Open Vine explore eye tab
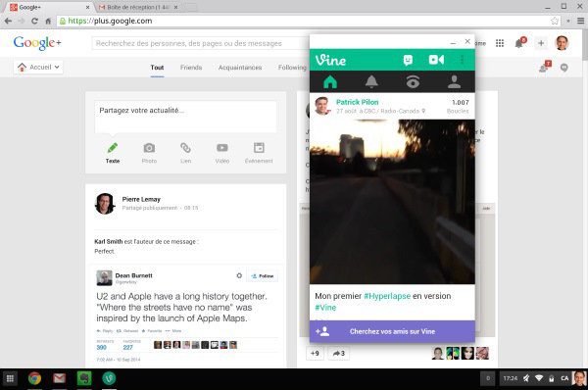588x390 pixels. 413,81
